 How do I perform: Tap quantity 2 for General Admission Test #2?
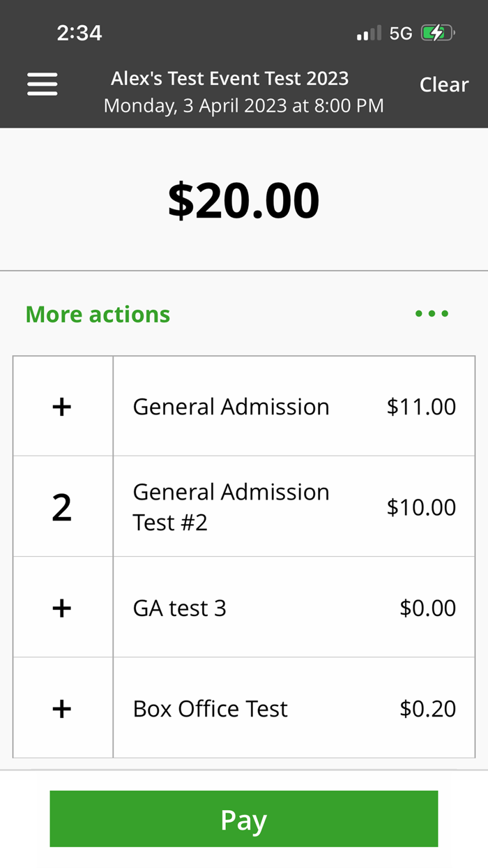(62, 507)
